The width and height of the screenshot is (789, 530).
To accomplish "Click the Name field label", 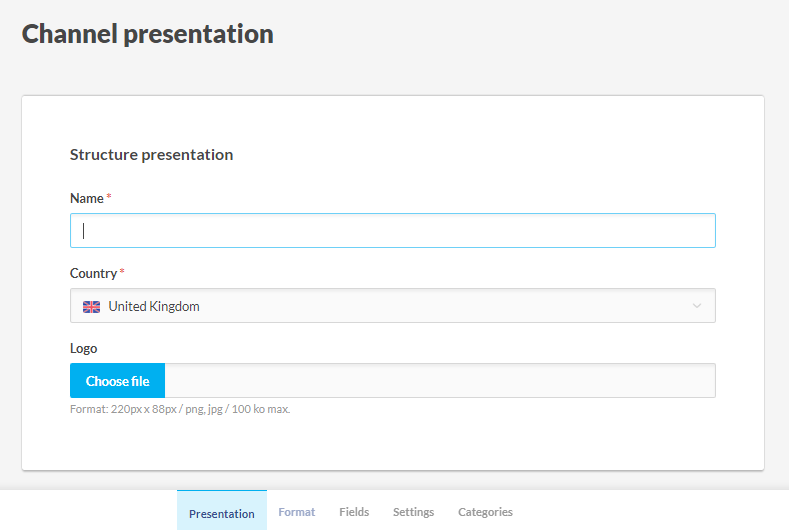I will pos(86,198).
